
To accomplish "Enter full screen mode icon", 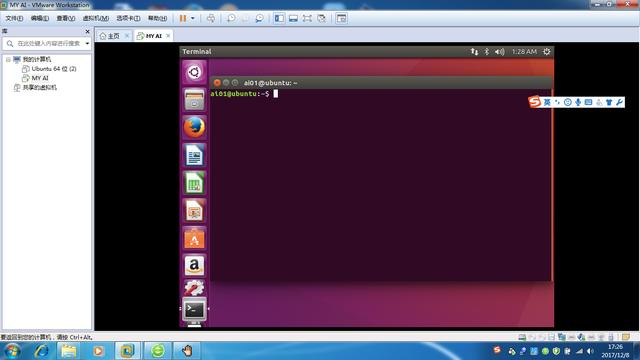I will coord(307,18).
